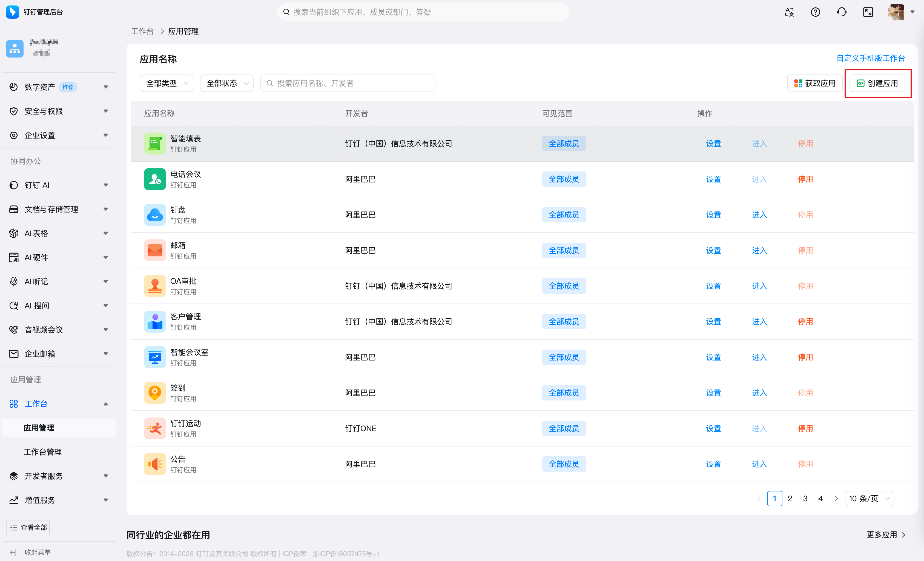Click the 智能填表 app icon
Viewport: 924px width, 561px height.
(x=154, y=144)
